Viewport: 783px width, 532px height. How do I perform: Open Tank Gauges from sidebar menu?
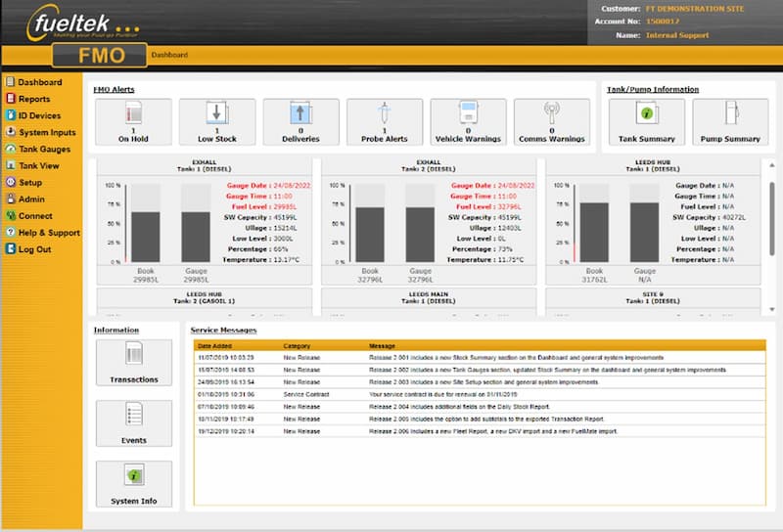(x=46, y=150)
